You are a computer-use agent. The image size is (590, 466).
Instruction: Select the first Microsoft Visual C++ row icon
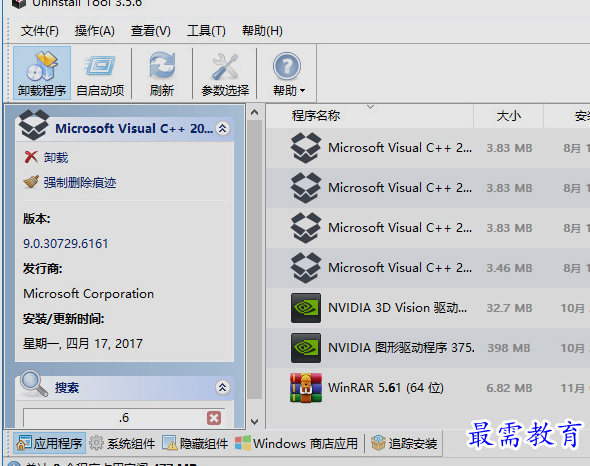click(x=306, y=148)
